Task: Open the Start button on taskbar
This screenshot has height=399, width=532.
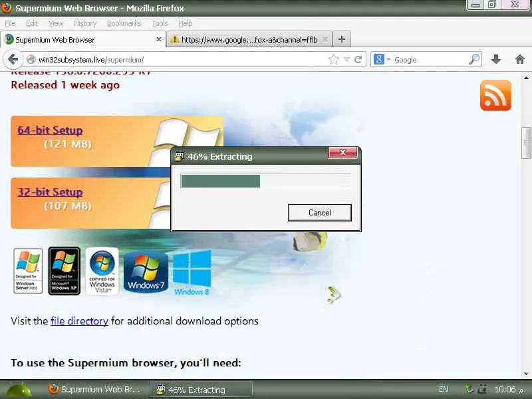Action: tap(19, 390)
